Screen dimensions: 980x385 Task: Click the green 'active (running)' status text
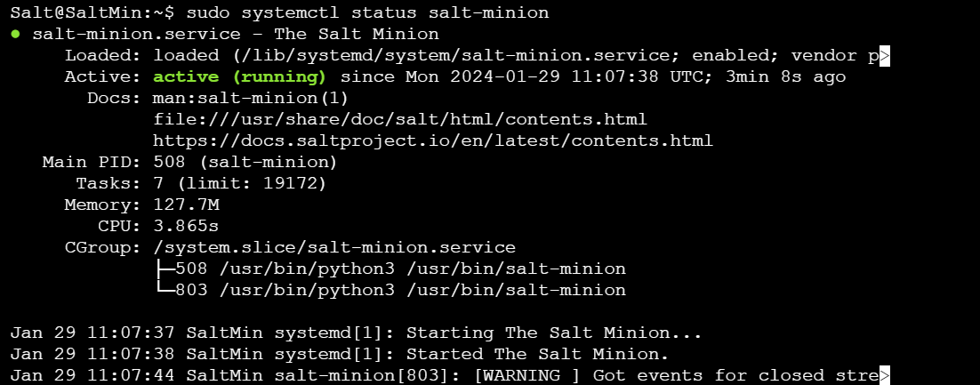[239, 76]
